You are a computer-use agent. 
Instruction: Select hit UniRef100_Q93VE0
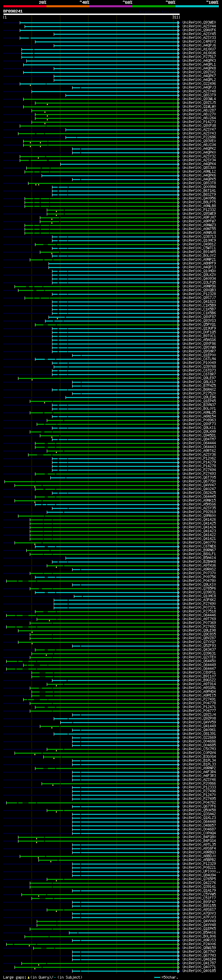pyautogui.click(x=199, y=141)
